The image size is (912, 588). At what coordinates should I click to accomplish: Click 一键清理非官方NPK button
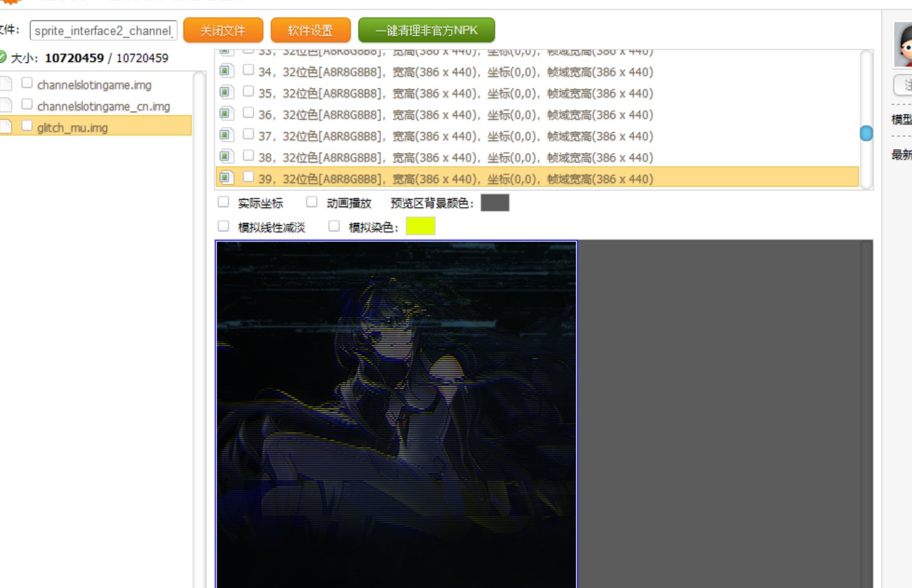tap(426, 30)
